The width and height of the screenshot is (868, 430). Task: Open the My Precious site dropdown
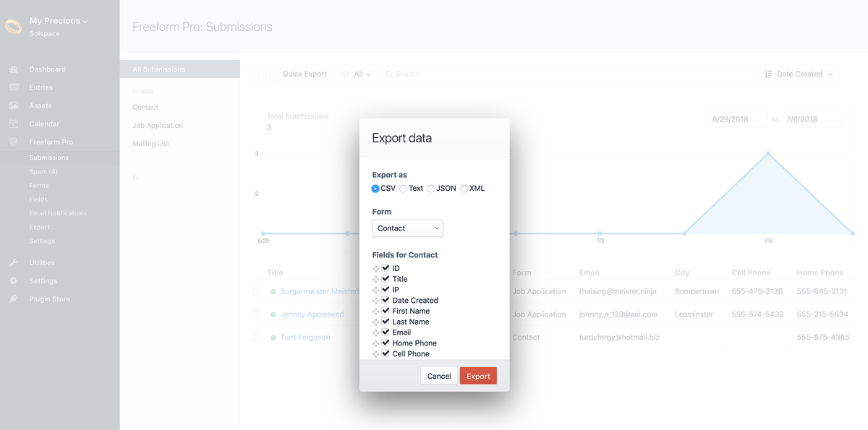tap(59, 21)
